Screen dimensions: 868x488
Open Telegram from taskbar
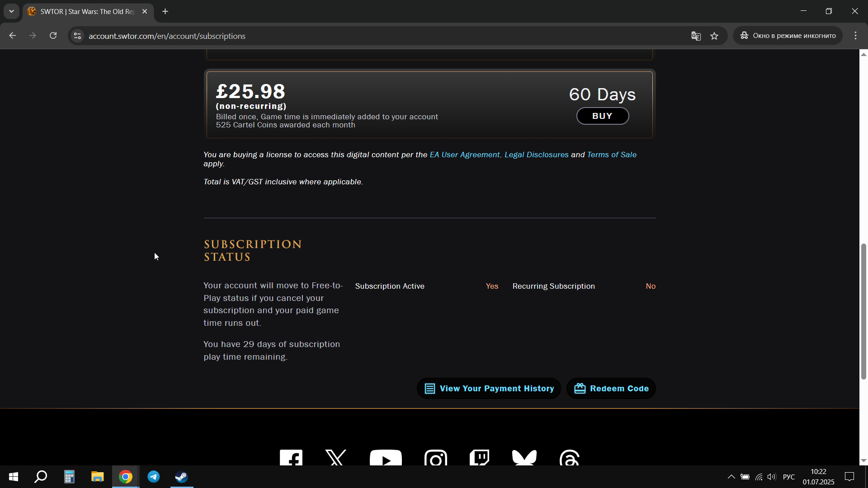(154, 477)
